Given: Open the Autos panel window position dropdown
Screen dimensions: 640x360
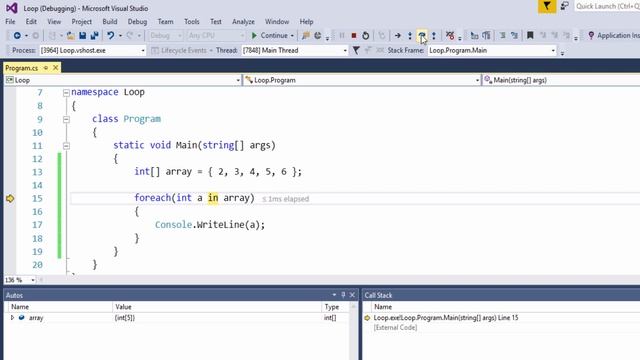Looking at the screenshot, I should coord(334,295).
